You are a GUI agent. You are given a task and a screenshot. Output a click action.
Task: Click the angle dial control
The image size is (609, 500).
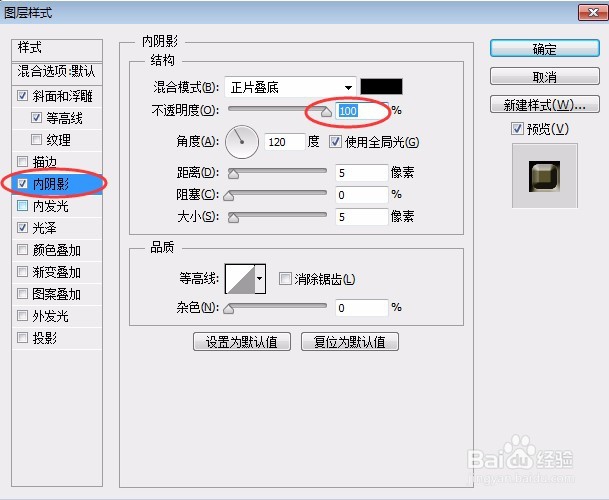tap(242, 142)
